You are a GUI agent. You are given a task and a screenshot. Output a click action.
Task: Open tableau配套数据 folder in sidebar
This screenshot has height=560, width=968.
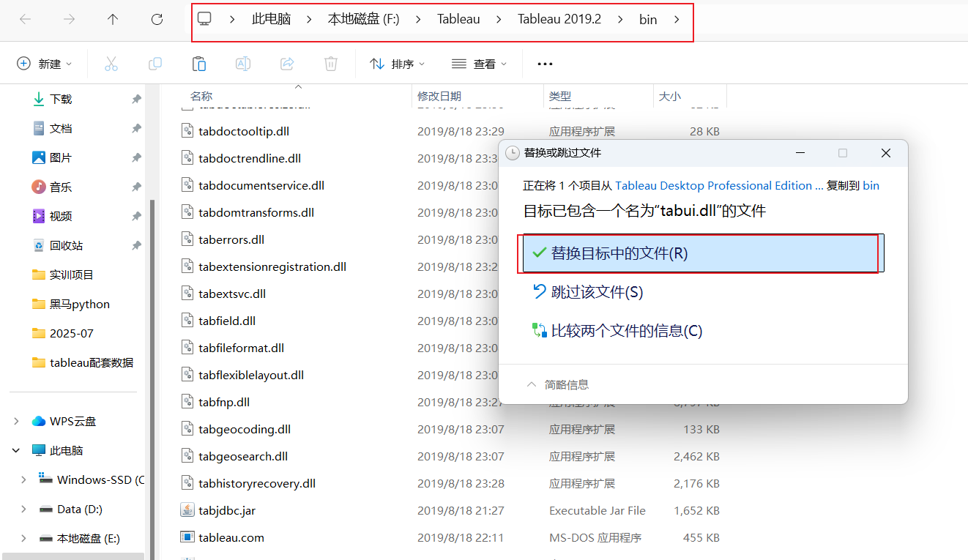(91, 362)
